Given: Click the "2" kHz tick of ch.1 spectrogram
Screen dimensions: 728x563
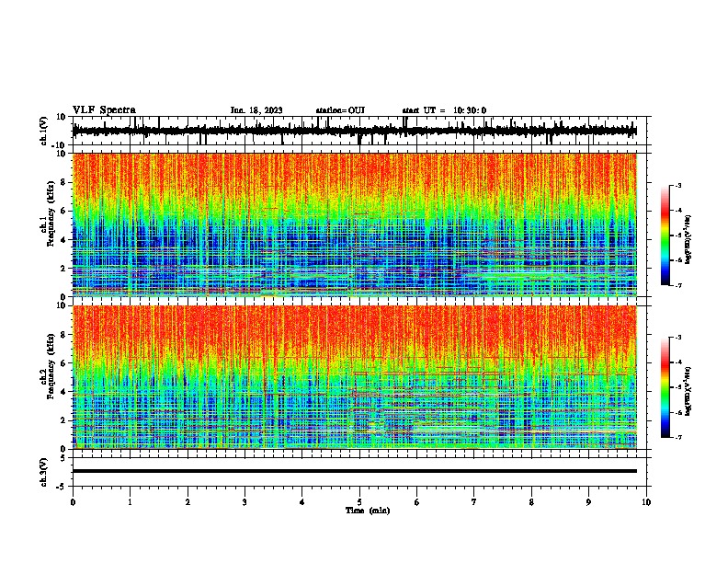Looking at the screenshot, I should pos(64,269).
